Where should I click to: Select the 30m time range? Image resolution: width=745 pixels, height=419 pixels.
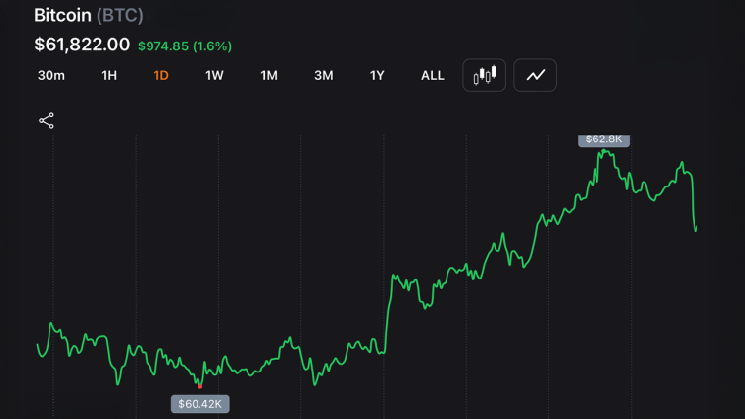point(51,76)
